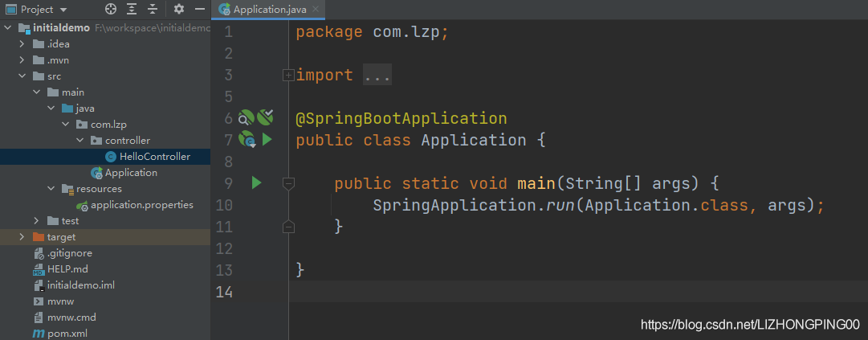Screen dimensions: 868x340
Task: Click the Run arrow on line 7
Action: [x=267, y=140]
